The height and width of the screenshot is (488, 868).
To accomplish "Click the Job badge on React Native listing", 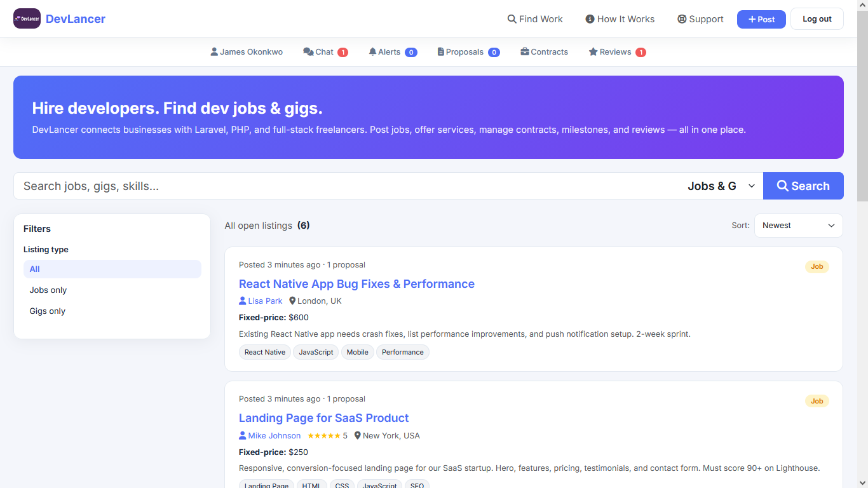I will pos(817,267).
